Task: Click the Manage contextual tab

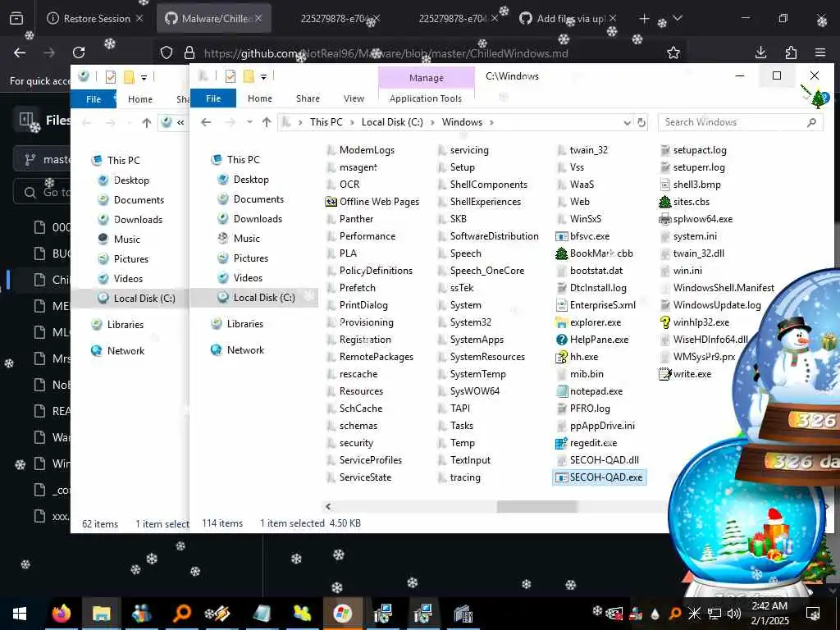Action: pyautogui.click(x=427, y=78)
